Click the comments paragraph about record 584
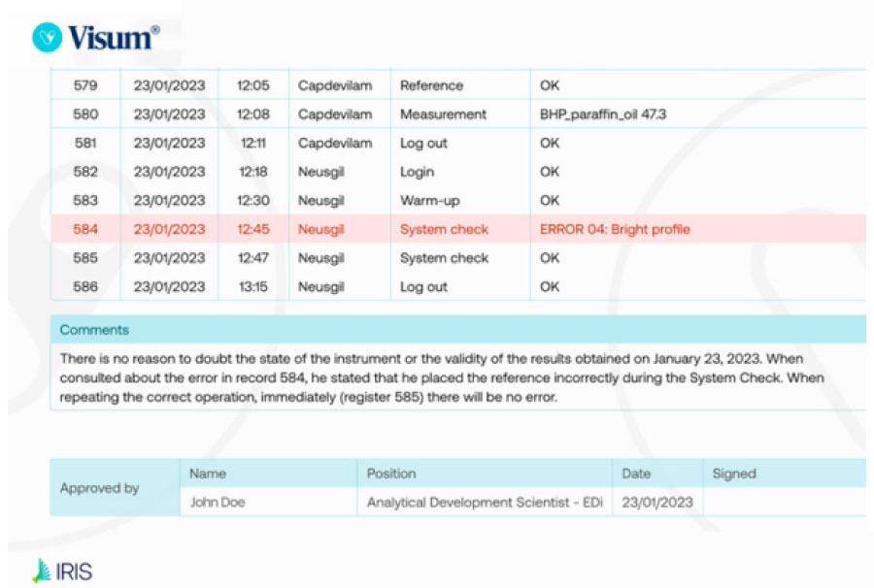The width and height of the screenshot is (874, 588). click(442, 377)
